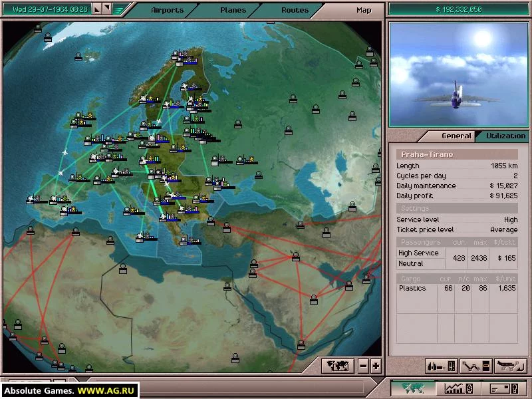Change the Service level High setting
This screenshot has width=532, height=399.
pos(511,219)
